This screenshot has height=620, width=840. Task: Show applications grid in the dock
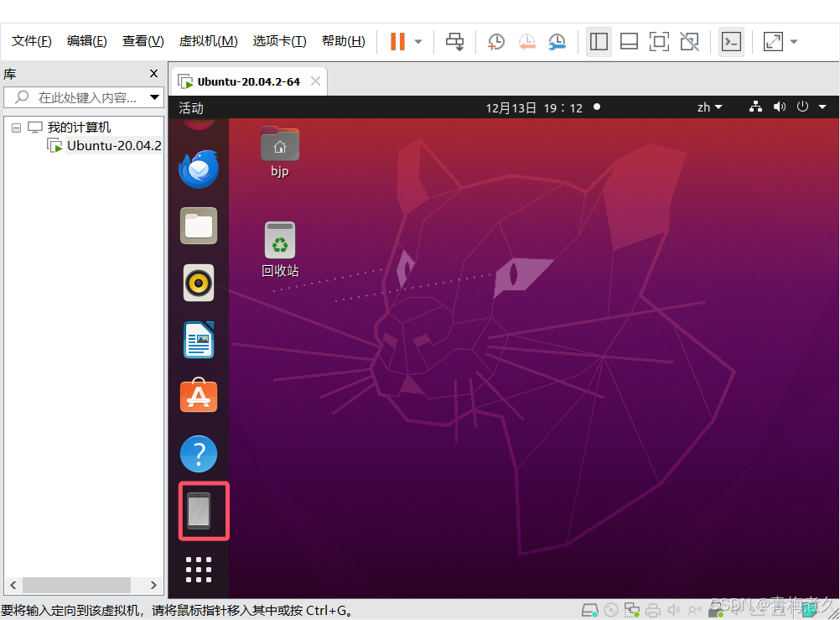[199, 570]
